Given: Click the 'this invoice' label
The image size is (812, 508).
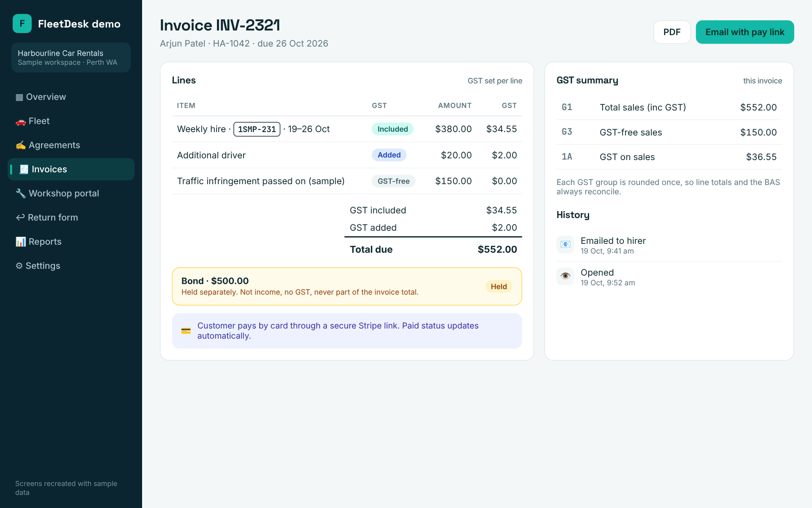Looking at the screenshot, I should click(763, 81).
